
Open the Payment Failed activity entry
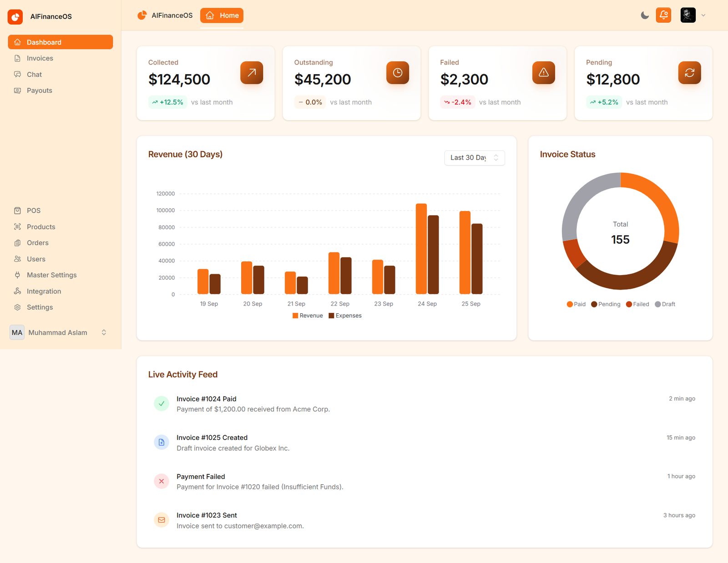tap(425, 482)
